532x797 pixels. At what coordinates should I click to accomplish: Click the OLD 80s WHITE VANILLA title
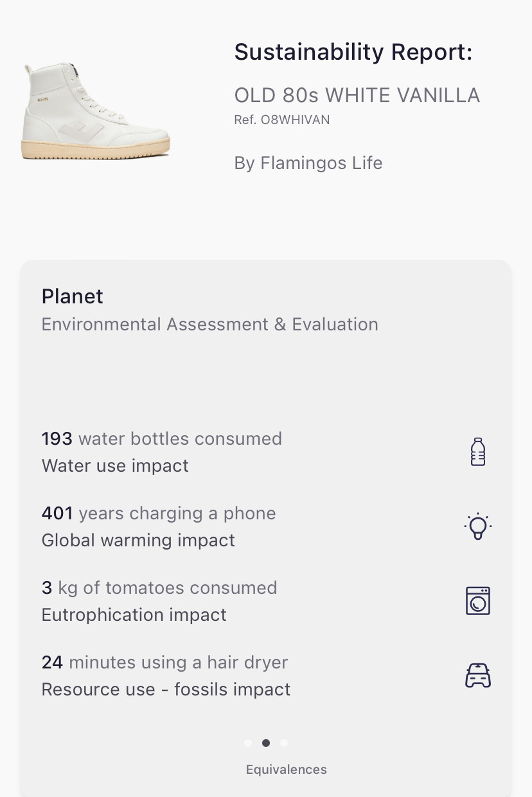(x=357, y=96)
